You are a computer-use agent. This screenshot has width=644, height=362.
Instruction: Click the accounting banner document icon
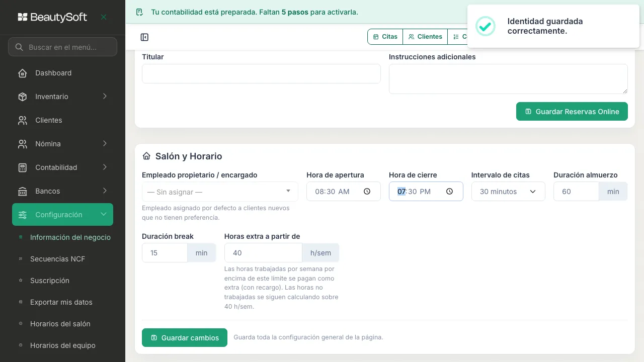[x=140, y=12]
